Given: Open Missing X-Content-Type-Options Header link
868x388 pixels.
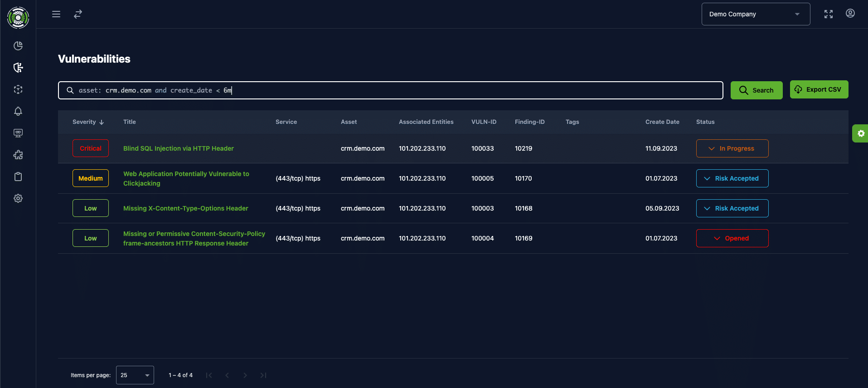Looking at the screenshot, I should 186,208.
